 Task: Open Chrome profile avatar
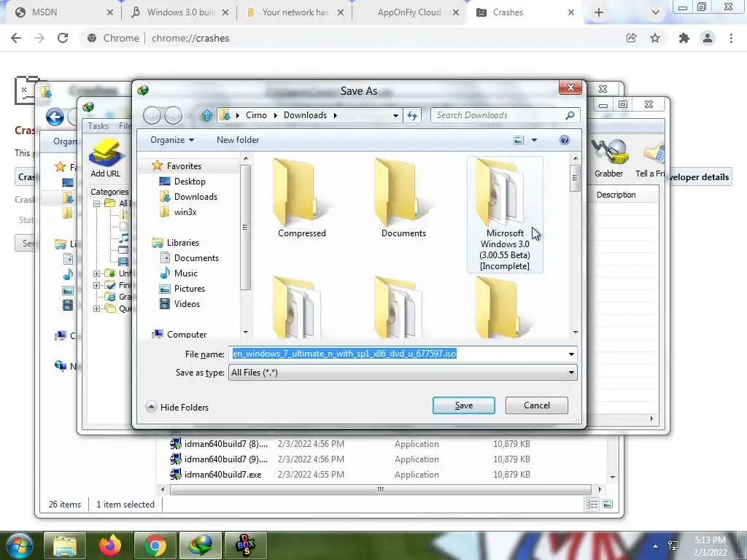[708, 38]
